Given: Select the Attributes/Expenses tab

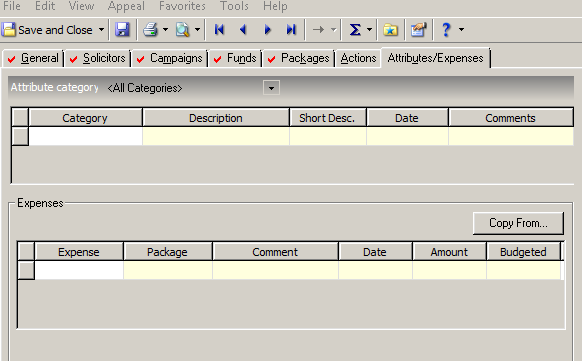Looking at the screenshot, I should 435,58.
